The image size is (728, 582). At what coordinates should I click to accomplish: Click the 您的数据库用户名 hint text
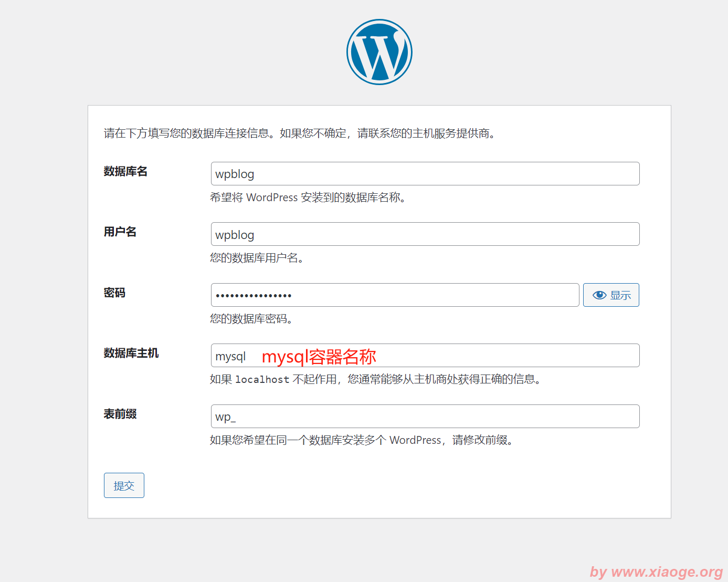point(257,258)
